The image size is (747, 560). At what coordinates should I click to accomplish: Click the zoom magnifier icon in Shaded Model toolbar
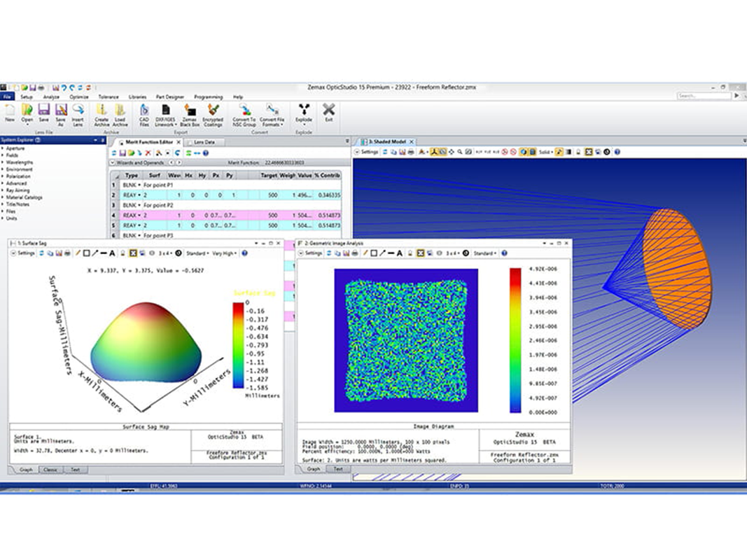[x=460, y=152]
